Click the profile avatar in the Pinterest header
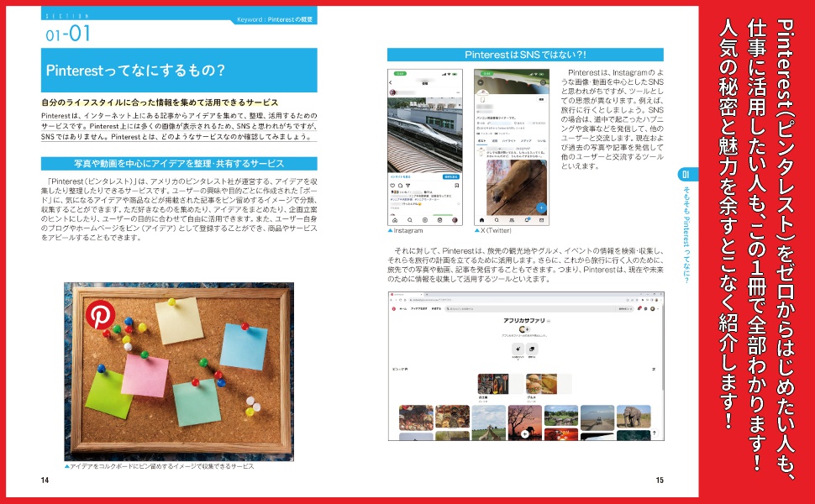The image size is (815, 504). pyautogui.click(x=652, y=308)
